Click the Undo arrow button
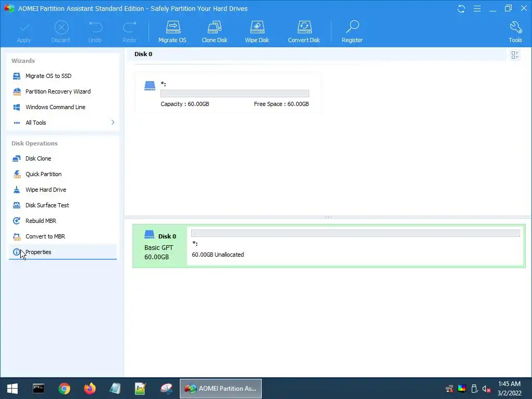 pyautogui.click(x=95, y=32)
